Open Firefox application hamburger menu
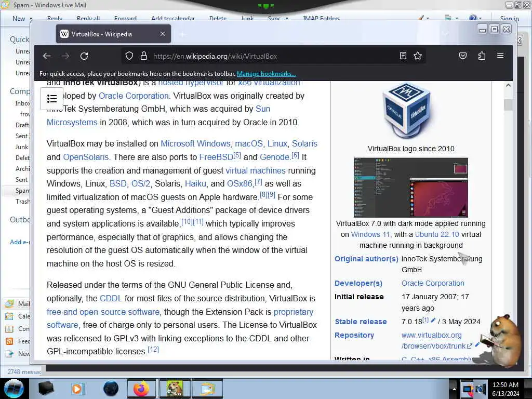Screen dimensions: 532x399 pos(500,56)
